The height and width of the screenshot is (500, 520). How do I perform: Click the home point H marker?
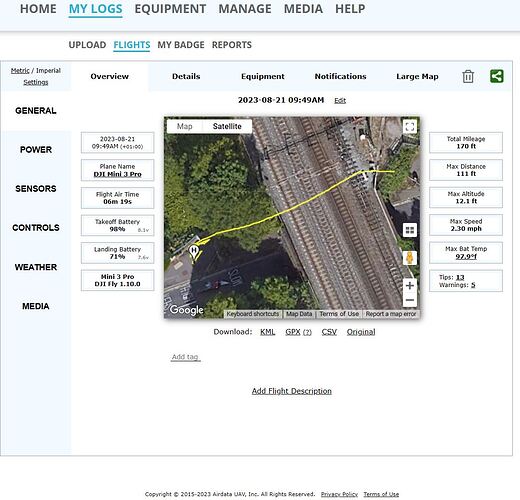click(194, 251)
